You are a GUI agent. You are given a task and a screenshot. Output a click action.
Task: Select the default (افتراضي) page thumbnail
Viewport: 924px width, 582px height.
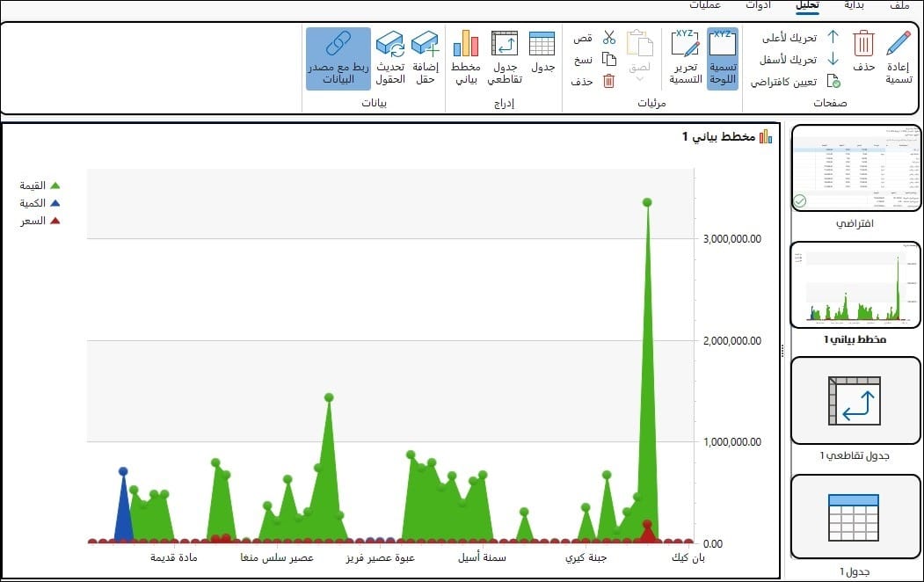point(855,168)
